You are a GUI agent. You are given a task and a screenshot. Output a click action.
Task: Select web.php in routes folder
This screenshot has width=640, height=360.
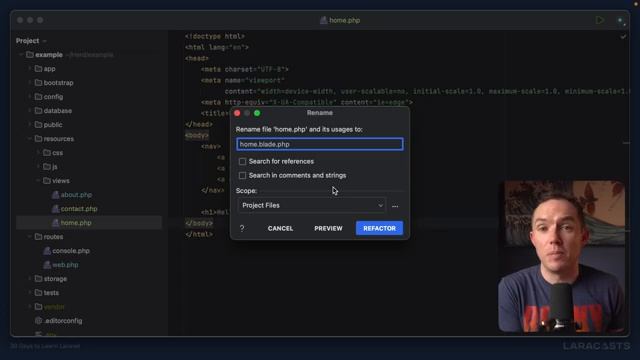65,264
